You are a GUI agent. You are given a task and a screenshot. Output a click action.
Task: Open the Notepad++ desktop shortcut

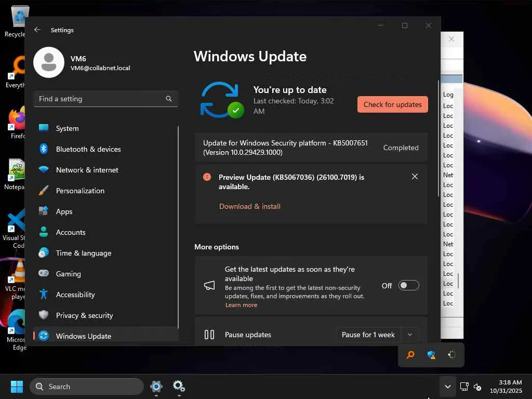point(14,175)
